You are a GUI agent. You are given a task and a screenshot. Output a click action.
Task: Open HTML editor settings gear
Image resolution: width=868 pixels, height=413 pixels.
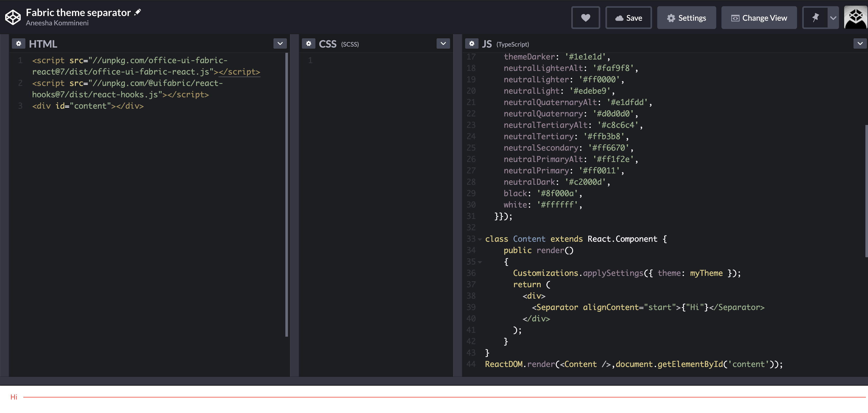[x=19, y=43]
